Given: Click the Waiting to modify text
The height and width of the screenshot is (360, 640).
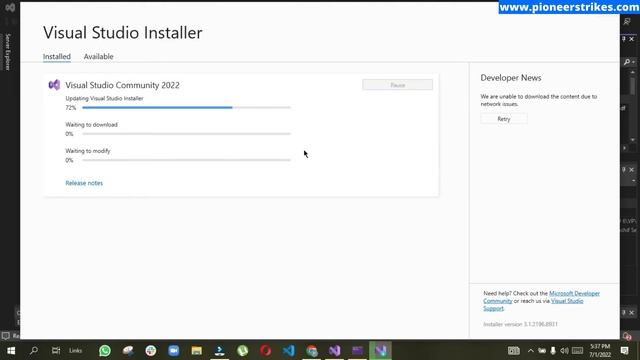Looking at the screenshot, I should coord(88,151).
